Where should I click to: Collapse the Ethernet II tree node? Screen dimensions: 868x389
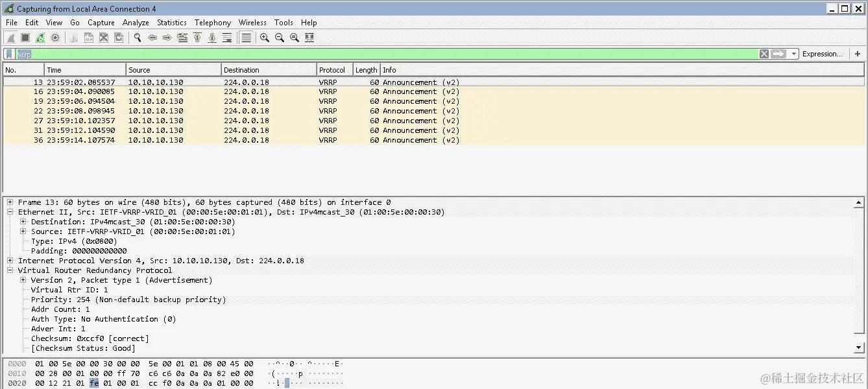[10, 212]
